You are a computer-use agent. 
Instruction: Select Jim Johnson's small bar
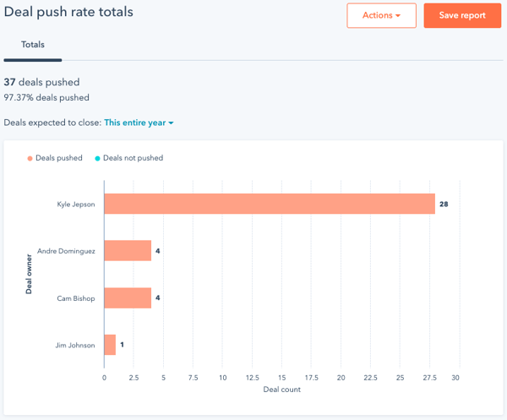(x=110, y=345)
